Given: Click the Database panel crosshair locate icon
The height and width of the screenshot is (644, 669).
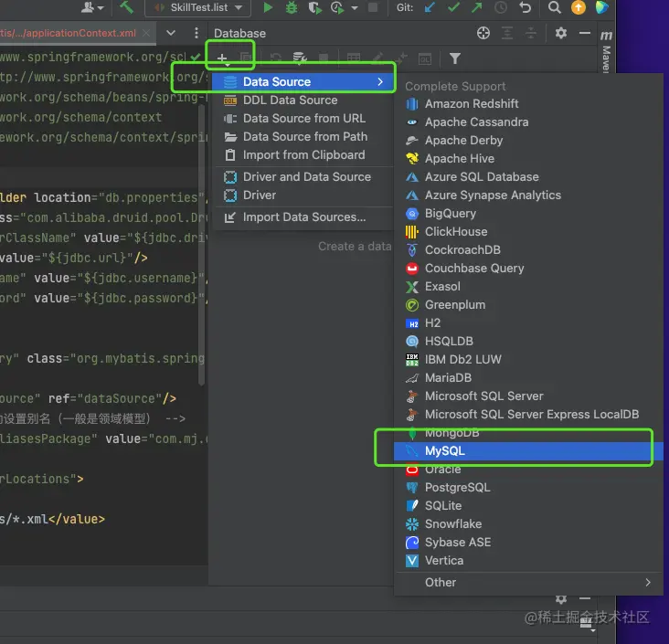Looking at the screenshot, I should pos(483,33).
